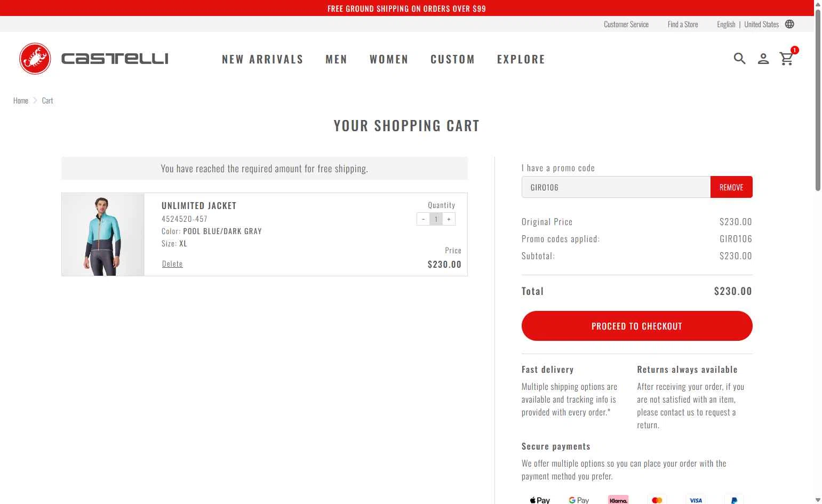822x504 pixels.
Task: Open English language selector
Action: click(x=726, y=25)
